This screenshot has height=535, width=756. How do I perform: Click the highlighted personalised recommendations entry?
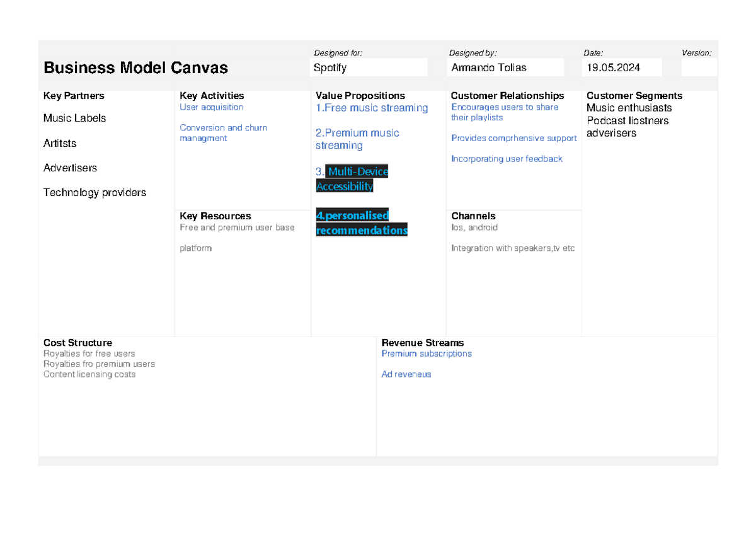[x=362, y=222]
